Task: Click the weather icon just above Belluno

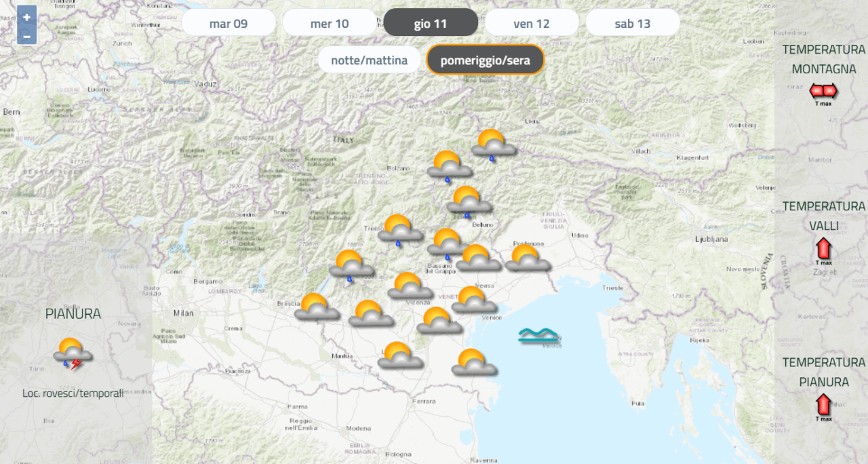Action: (x=469, y=201)
